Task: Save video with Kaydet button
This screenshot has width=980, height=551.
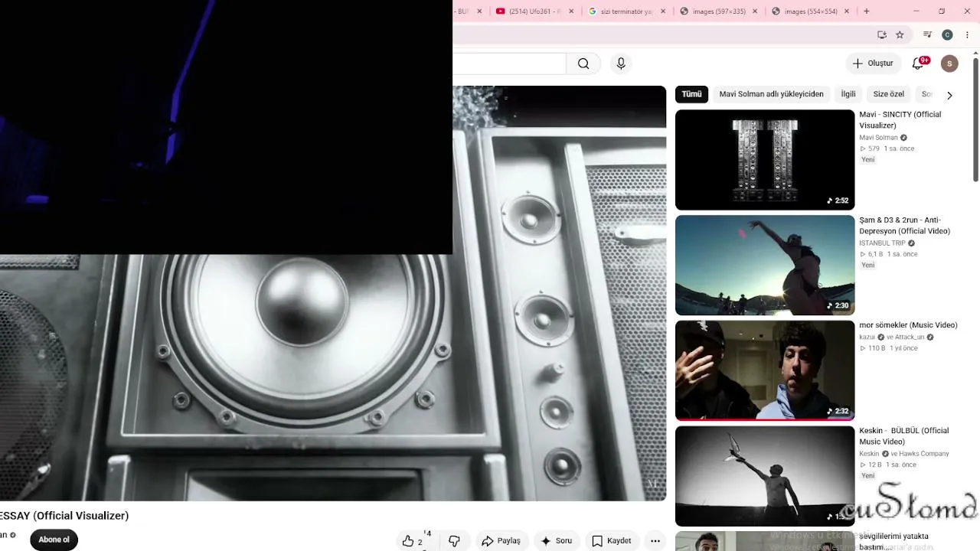Action: [x=612, y=541]
